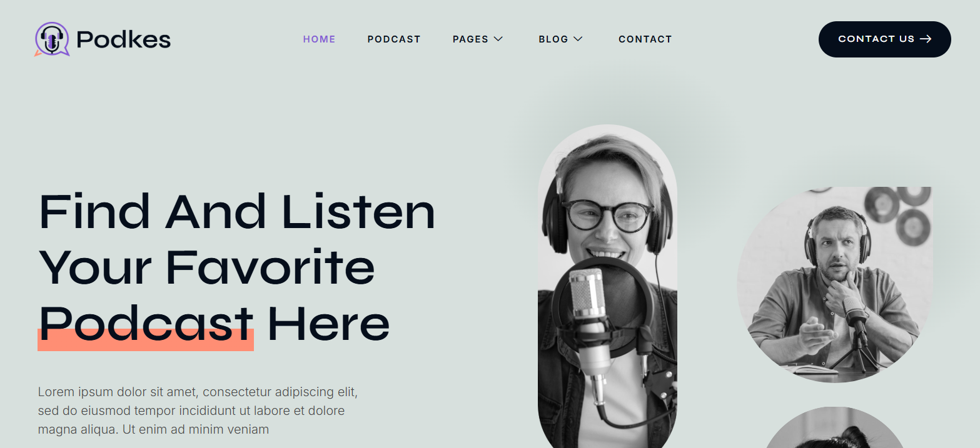Select the man with headphones photo
This screenshot has height=448, width=980.
click(835, 285)
